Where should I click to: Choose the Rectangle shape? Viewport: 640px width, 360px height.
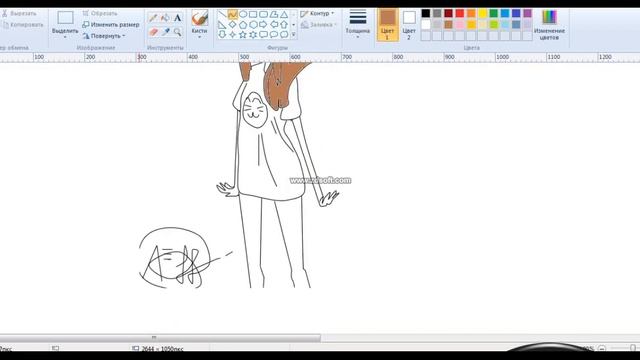pos(253,15)
